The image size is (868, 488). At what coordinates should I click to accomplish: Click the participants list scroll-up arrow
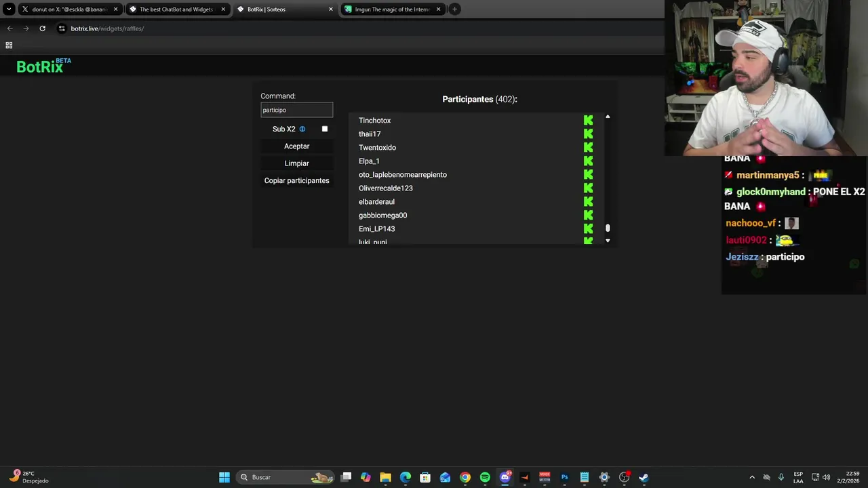click(x=608, y=117)
